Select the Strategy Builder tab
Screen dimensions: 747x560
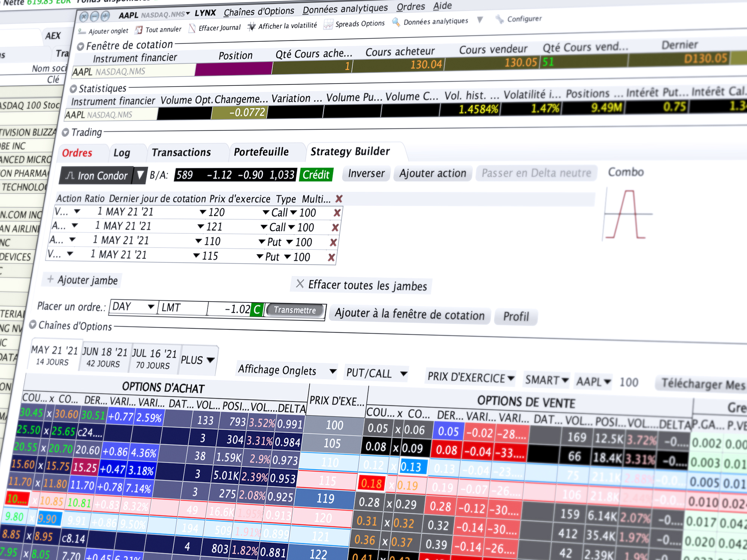pos(350,151)
